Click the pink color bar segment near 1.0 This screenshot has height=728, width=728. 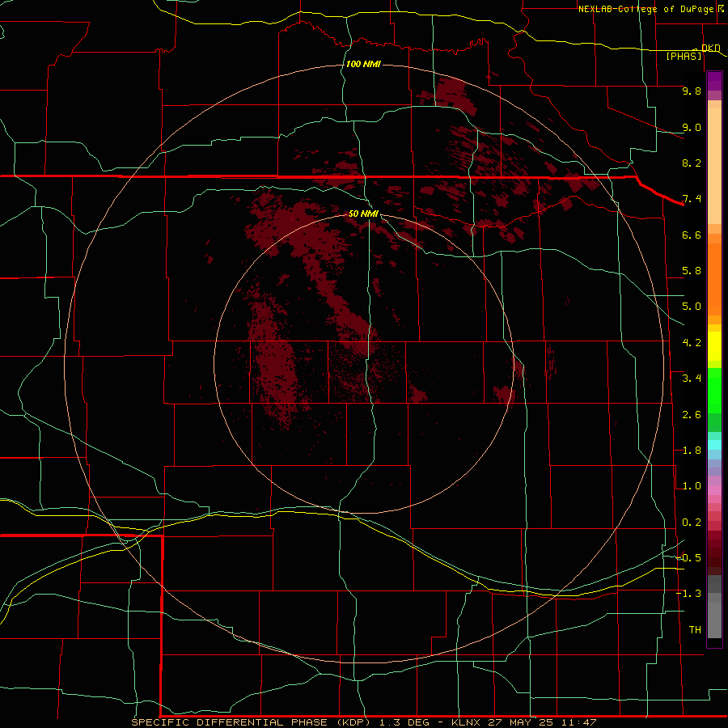coord(714,490)
